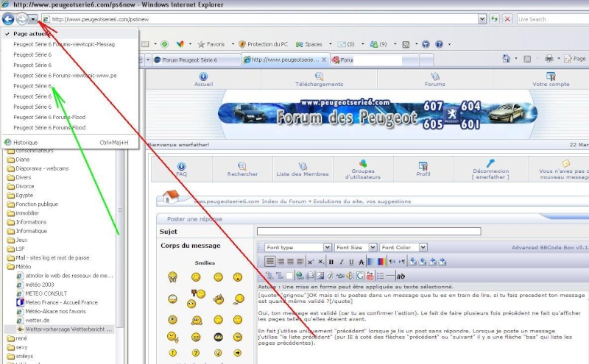Click the browser Back arrow button
Screen dimensions: 589x364
(x=8, y=19)
